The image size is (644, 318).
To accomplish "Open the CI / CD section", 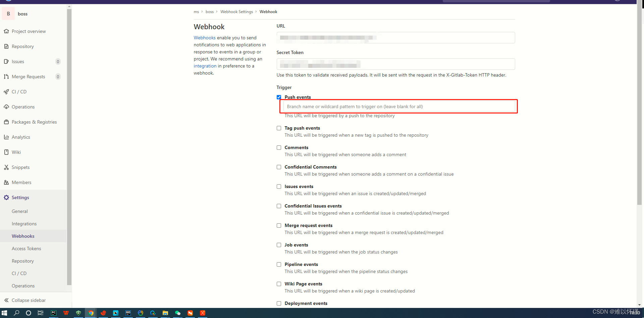I will pos(19,91).
